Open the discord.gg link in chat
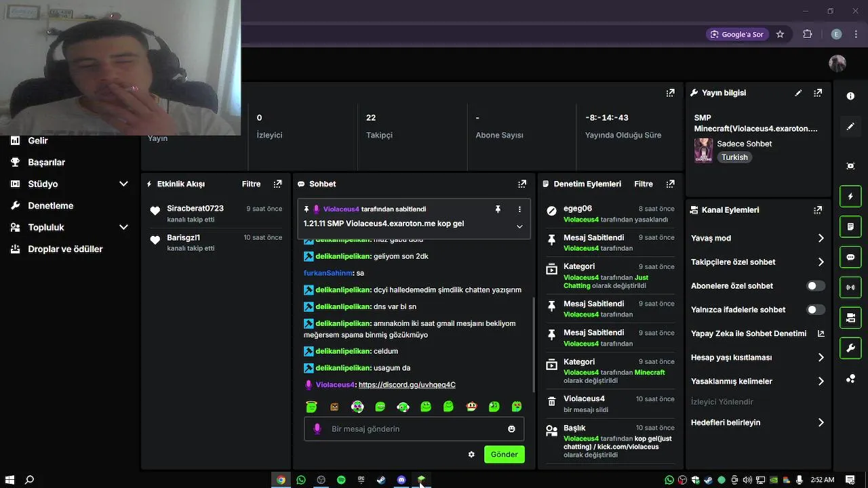Screen dimensions: 868x488 [x=407, y=385]
